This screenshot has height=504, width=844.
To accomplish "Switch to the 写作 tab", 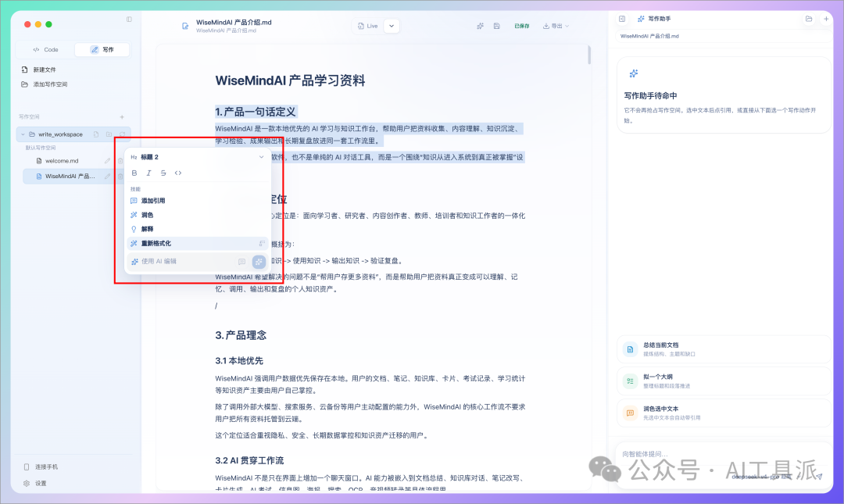I will click(102, 49).
